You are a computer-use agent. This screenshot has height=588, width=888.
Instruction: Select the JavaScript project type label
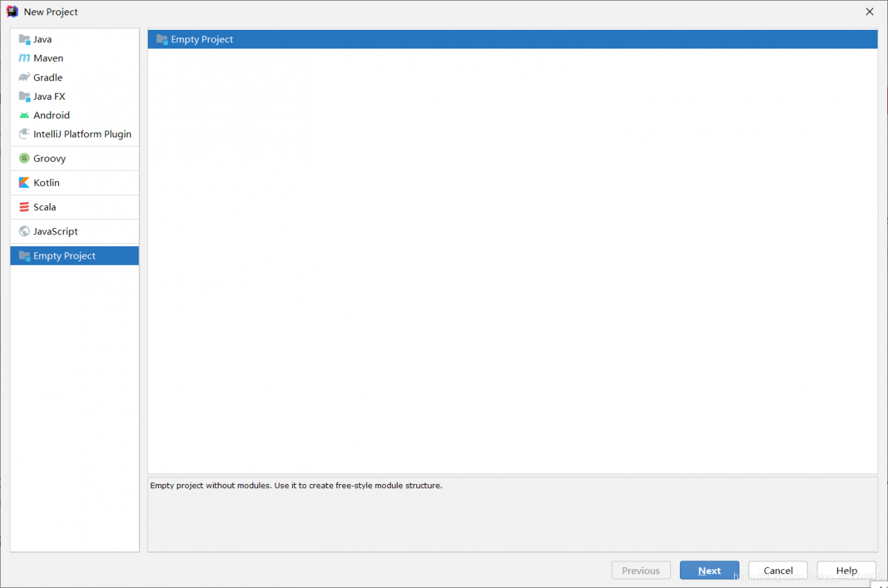tap(55, 232)
